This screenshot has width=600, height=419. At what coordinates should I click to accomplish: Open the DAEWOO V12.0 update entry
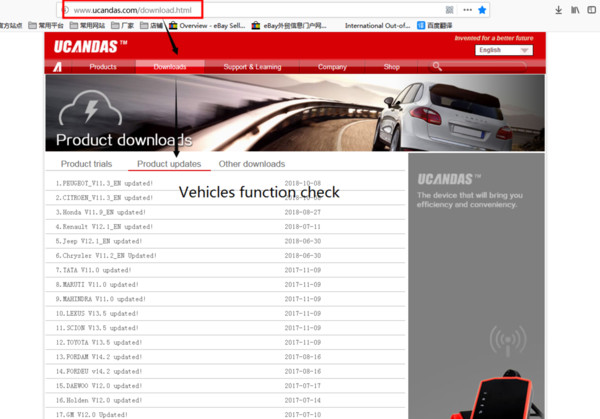click(99, 386)
